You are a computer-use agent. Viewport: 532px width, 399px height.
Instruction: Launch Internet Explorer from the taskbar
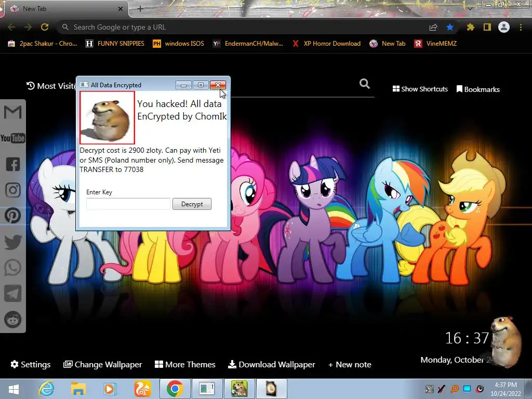pyautogui.click(x=46, y=389)
